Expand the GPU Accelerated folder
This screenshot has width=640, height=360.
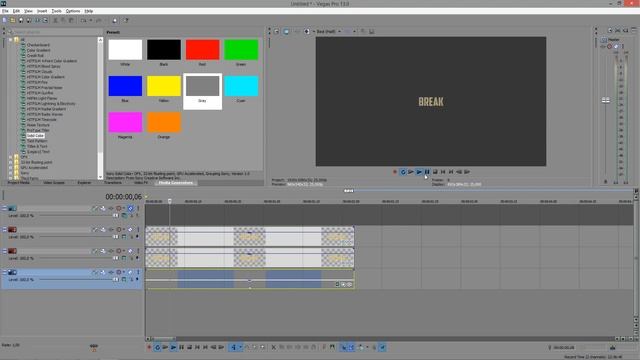[11, 167]
